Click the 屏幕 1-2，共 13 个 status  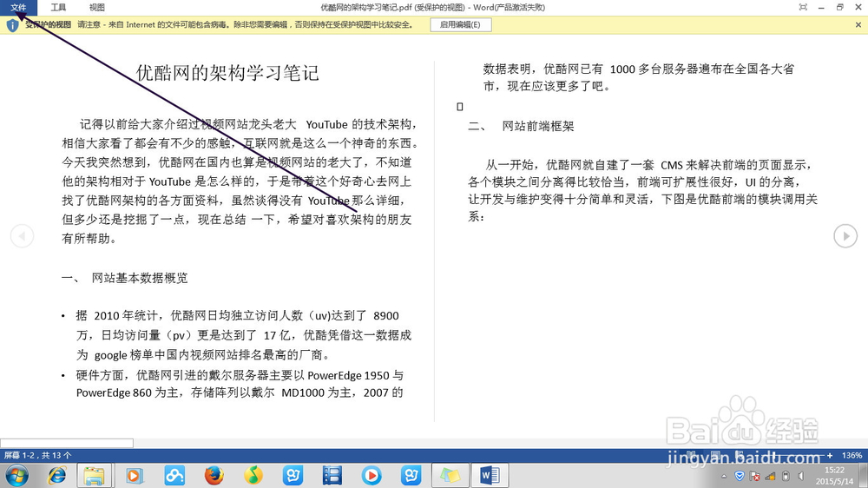(x=37, y=455)
